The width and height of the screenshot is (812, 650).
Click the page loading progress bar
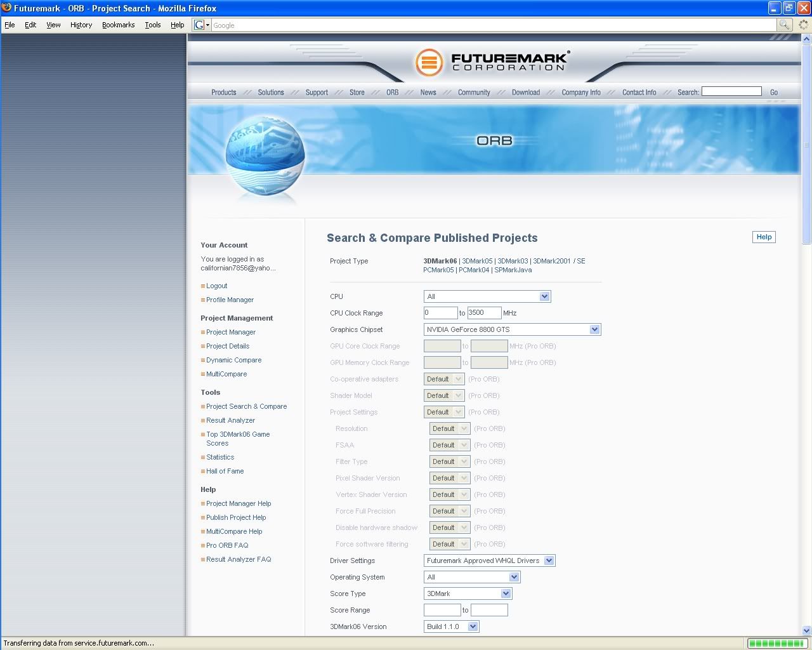pyautogui.click(x=778, y=643)
